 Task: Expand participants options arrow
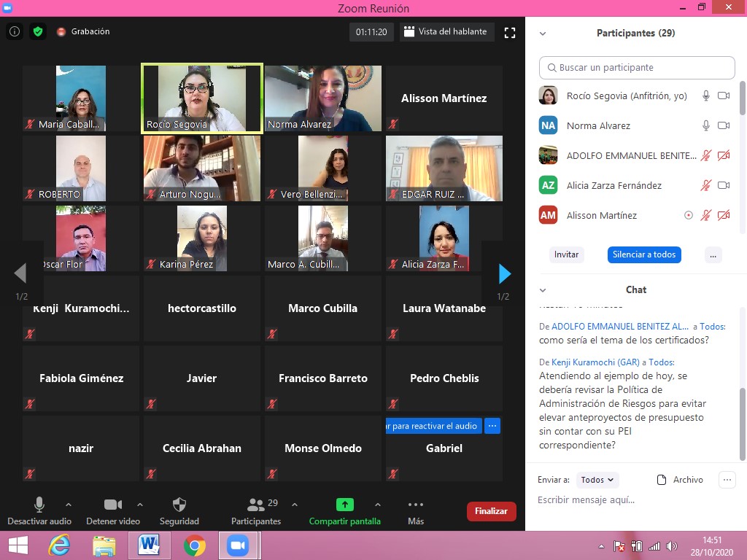pos(295,505)
